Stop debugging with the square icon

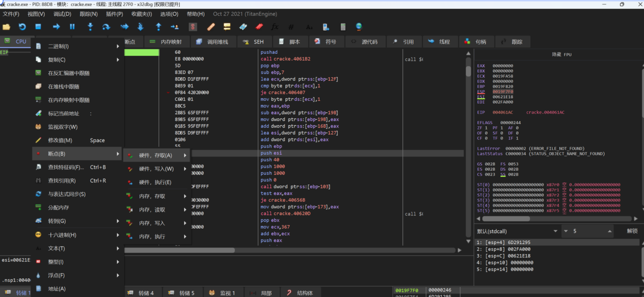(38, 27)
